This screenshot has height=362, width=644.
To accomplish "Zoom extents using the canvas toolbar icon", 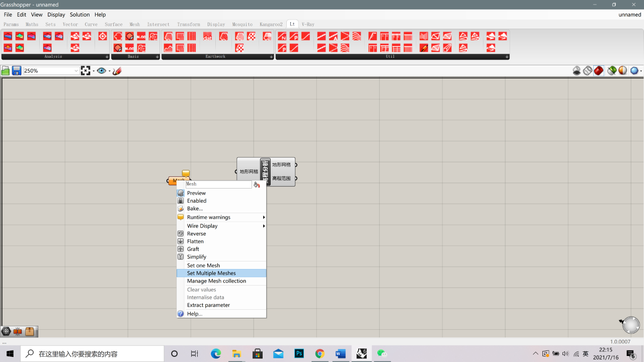I will click(86, 71).
